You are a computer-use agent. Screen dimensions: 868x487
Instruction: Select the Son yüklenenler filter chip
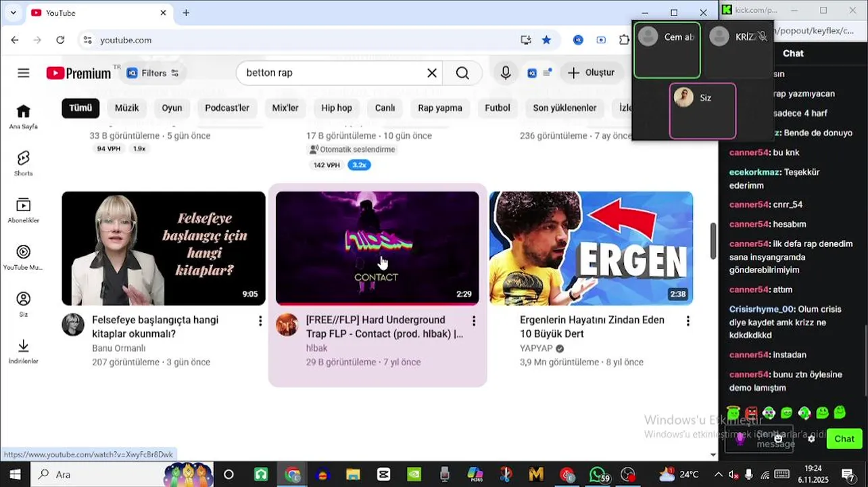pos(564,108)
